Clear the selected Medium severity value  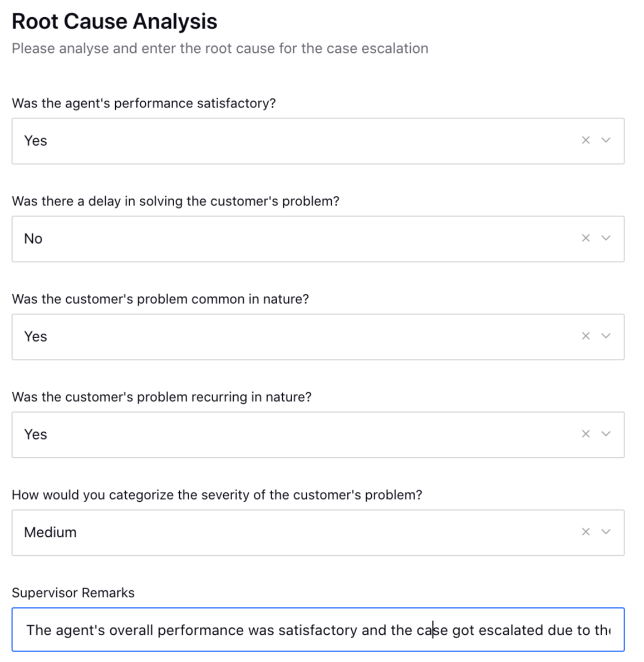point(586,532)
